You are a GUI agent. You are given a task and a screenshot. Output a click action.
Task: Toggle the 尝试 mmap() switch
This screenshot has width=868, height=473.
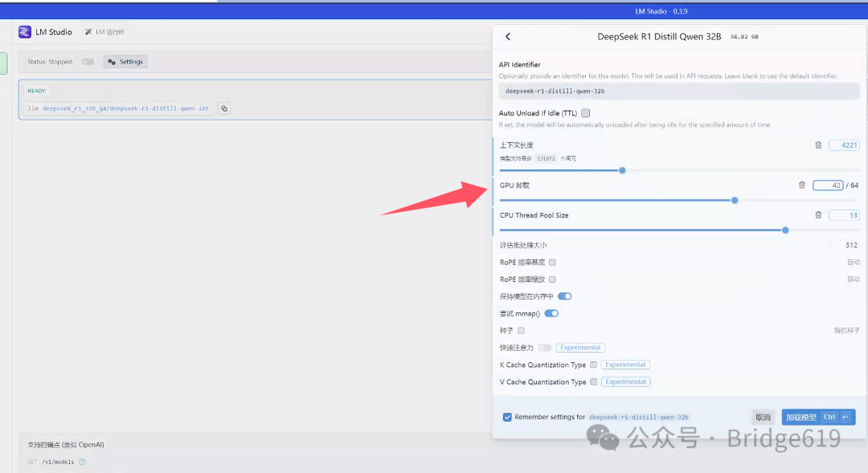tap(551, 313)
